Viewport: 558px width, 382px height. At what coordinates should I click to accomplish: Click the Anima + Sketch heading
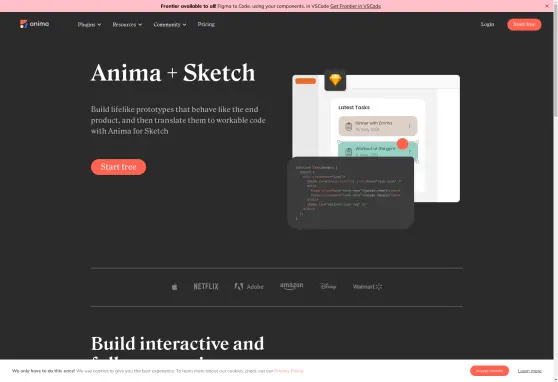click(x=173, y=73)
